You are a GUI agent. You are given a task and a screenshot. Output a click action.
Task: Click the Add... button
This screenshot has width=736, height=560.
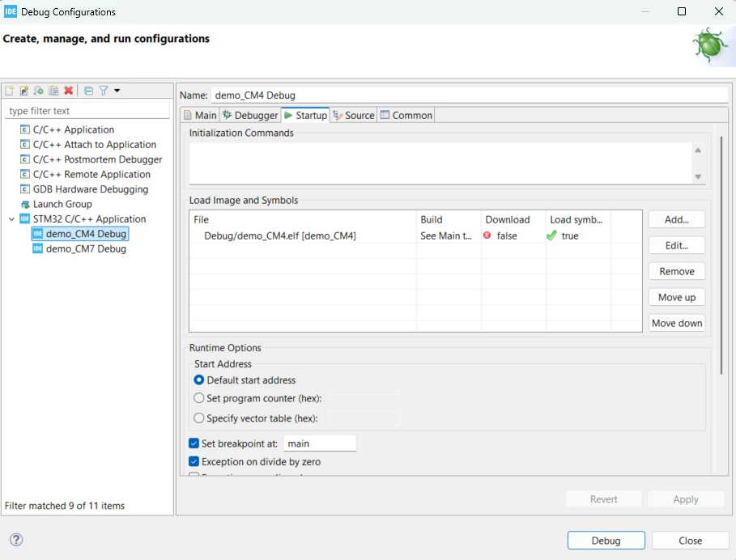676,219
